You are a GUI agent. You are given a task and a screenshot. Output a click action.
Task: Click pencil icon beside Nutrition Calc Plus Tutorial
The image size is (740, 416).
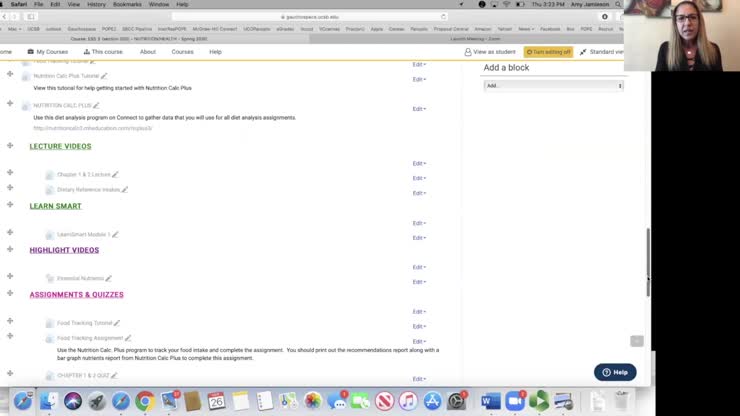point(104,76)
